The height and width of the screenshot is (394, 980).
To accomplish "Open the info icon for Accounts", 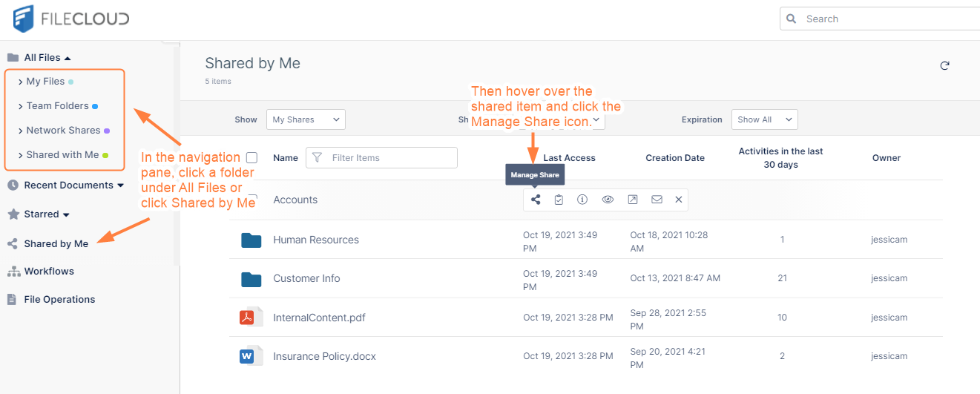I will 582,200.
